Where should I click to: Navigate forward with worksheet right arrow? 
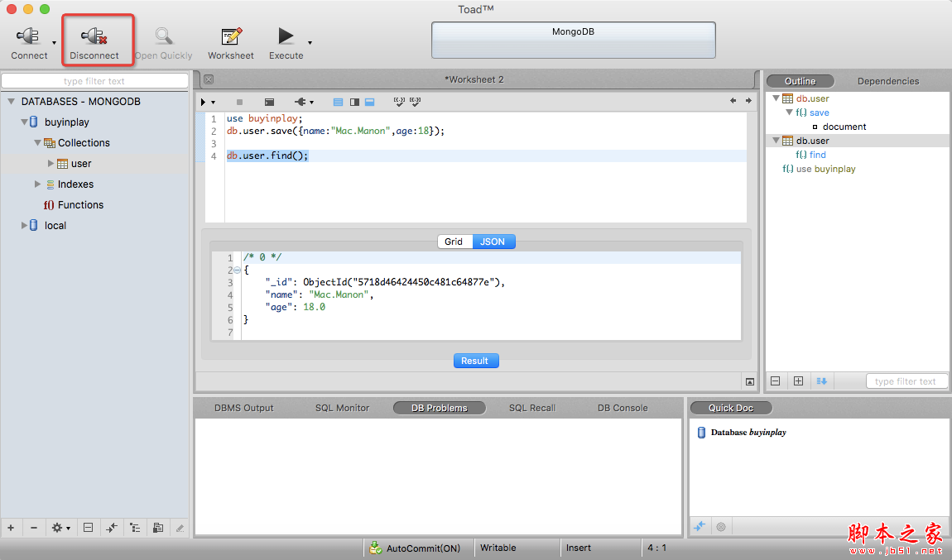(x=748, y=101)
